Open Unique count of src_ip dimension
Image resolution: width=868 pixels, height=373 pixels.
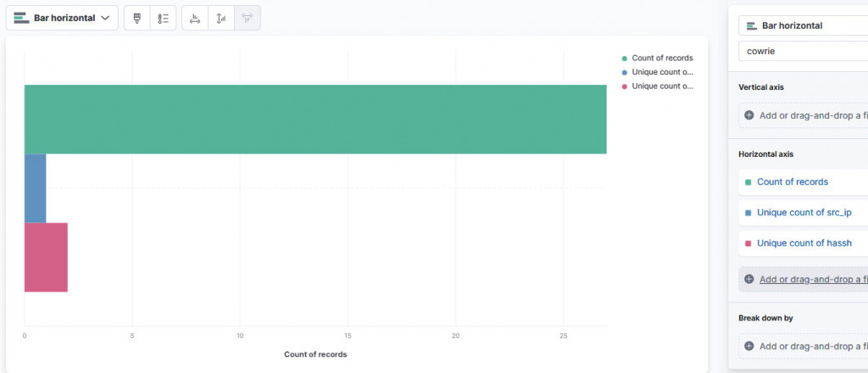click(x=804, y=213)
